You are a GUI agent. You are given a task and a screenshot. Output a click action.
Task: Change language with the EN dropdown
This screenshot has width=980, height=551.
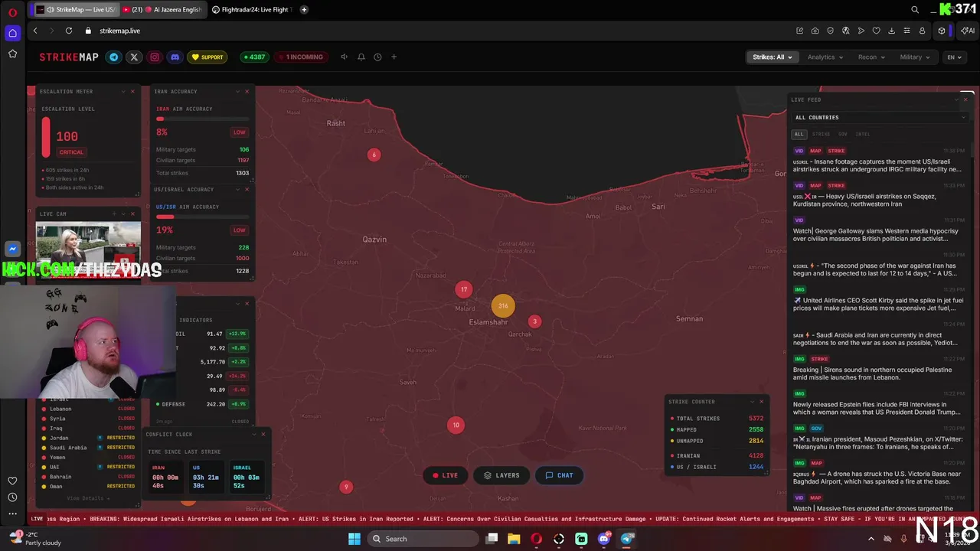click(954, 57)
